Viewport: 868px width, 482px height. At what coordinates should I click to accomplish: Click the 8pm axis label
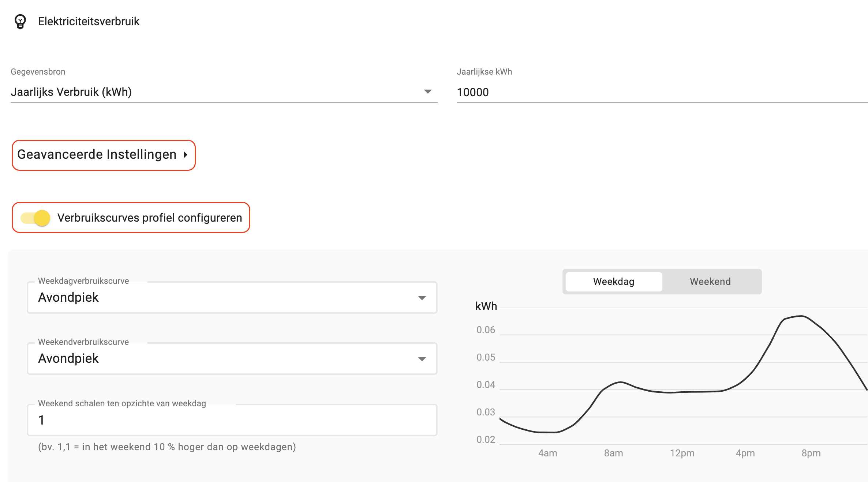coord(811,453)
